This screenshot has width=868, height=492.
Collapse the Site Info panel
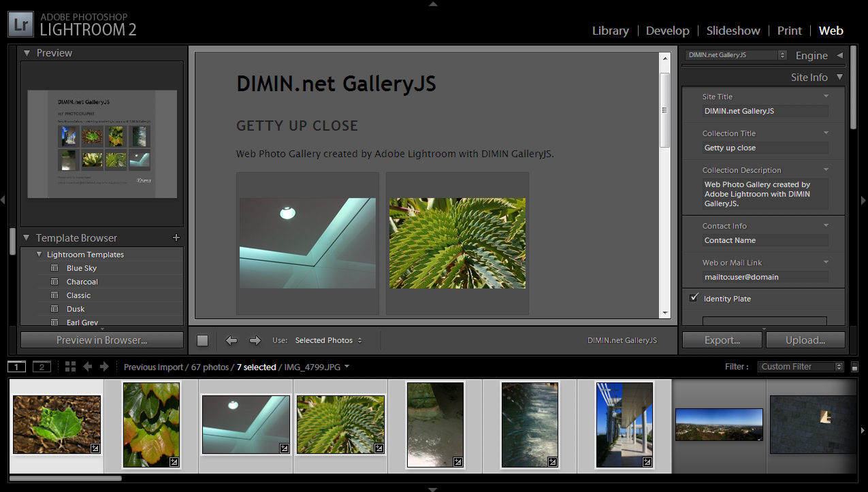[x=840, y=78]
